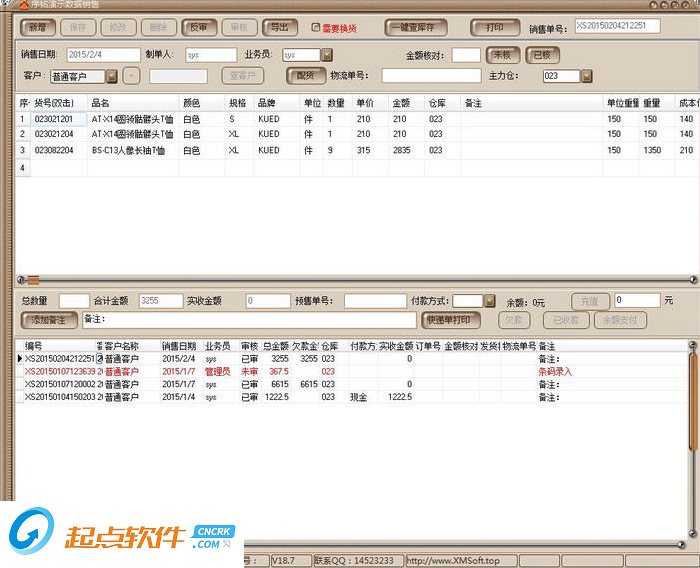Click the top 物流单号 input field
The image size is (700, 568).
pyautogui.click(x=431, y=76)
